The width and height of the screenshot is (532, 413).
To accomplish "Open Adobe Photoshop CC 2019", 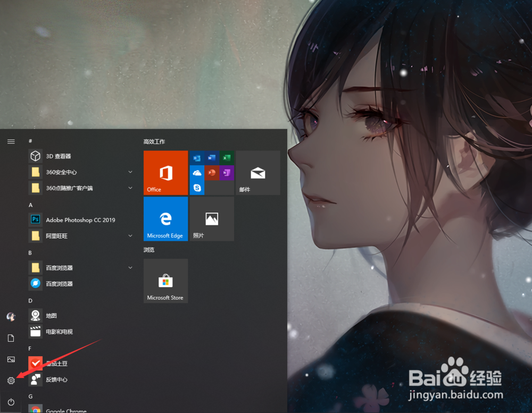I will [x=81, y=220].
